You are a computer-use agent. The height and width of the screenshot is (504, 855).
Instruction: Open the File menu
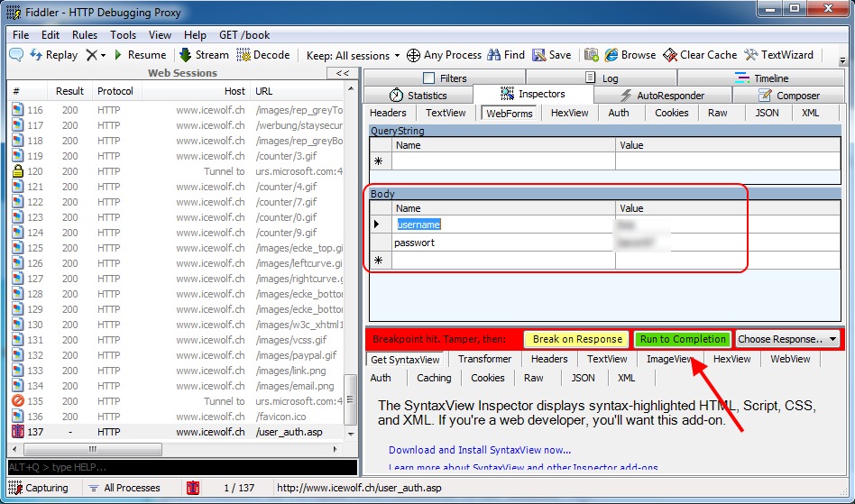[x=21, y=35]
